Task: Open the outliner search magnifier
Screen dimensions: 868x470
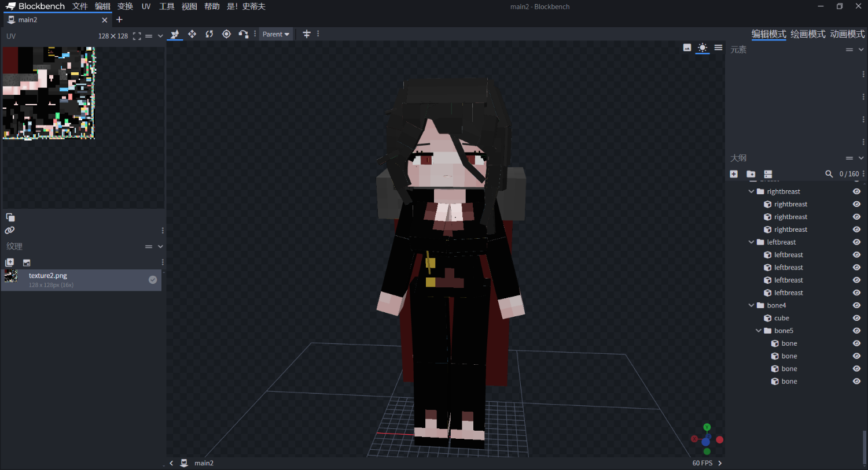Action: (x=829, y=174)
